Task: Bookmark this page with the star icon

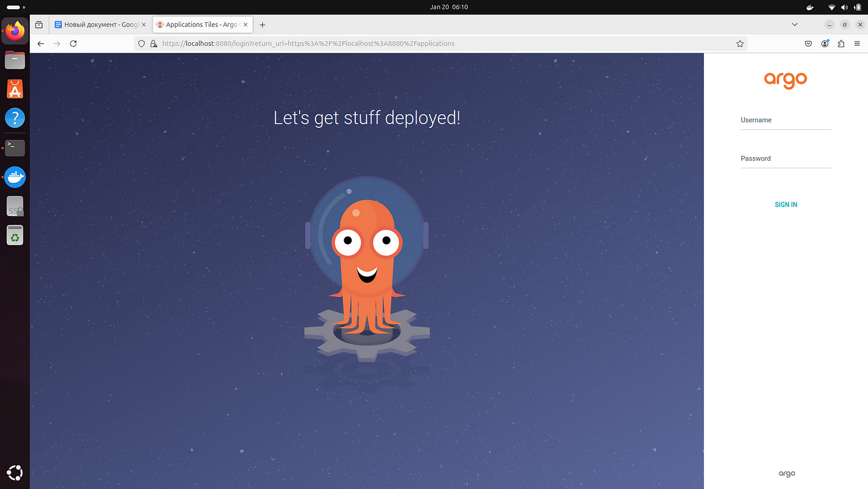Action: click(x=740, y=43)
